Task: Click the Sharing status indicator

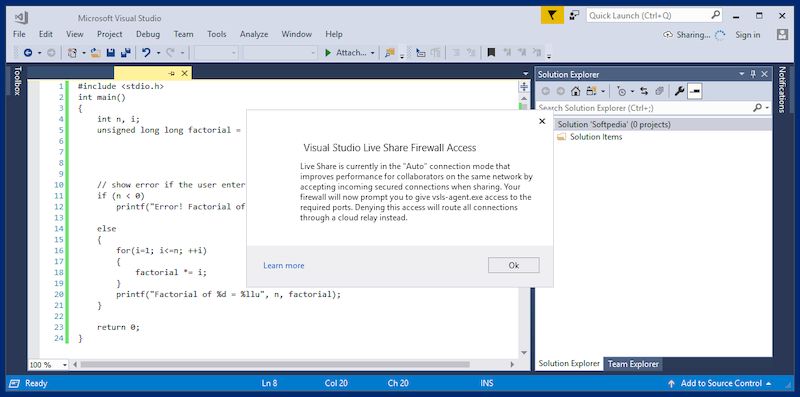Action: click(694, 35)
